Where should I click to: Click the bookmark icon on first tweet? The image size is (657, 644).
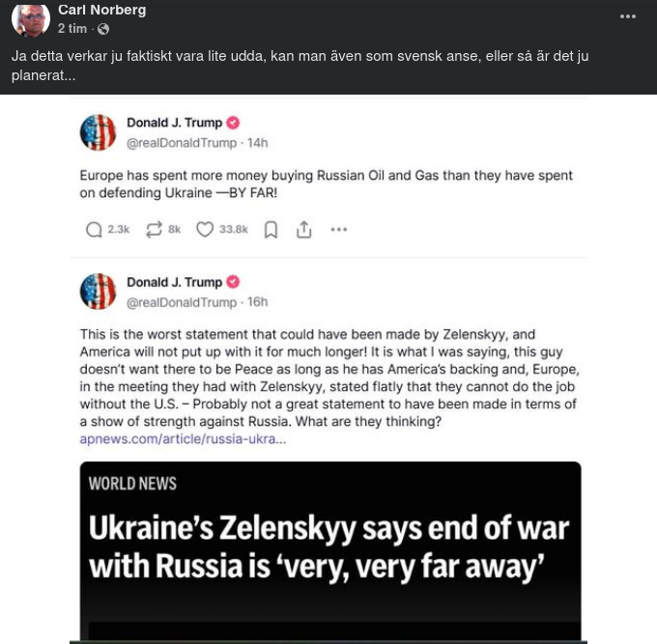coord(271,230)
